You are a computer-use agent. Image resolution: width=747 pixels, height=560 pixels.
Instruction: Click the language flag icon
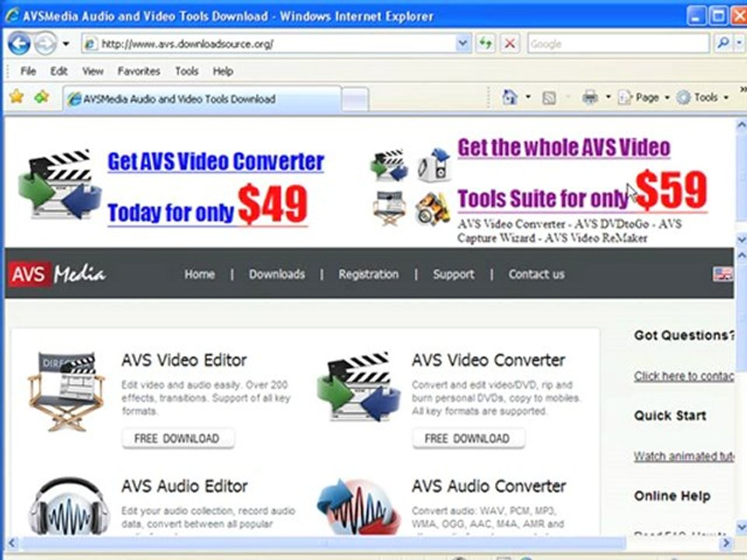coord(723,274)
